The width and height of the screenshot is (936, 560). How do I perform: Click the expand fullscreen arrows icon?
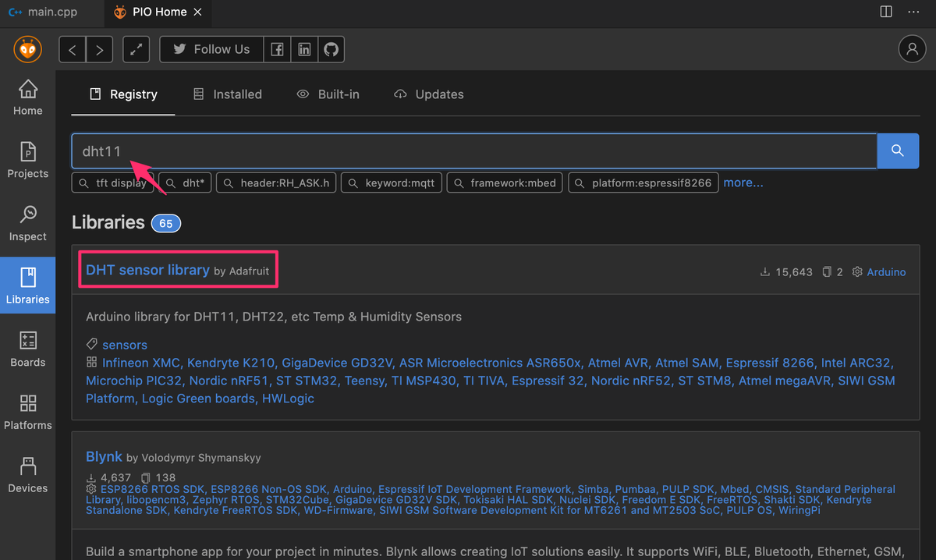click(136, 49)
